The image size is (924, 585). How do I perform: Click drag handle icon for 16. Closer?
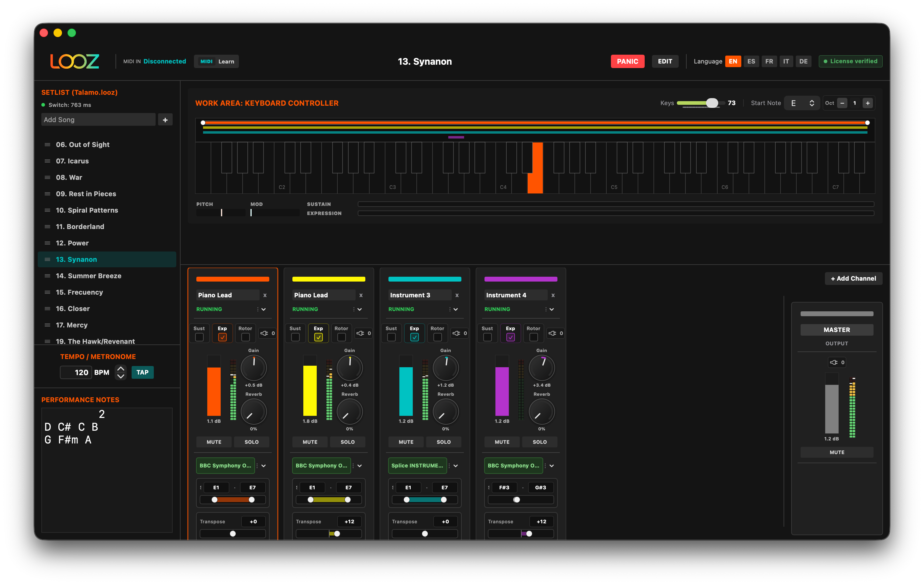(47, 309)
